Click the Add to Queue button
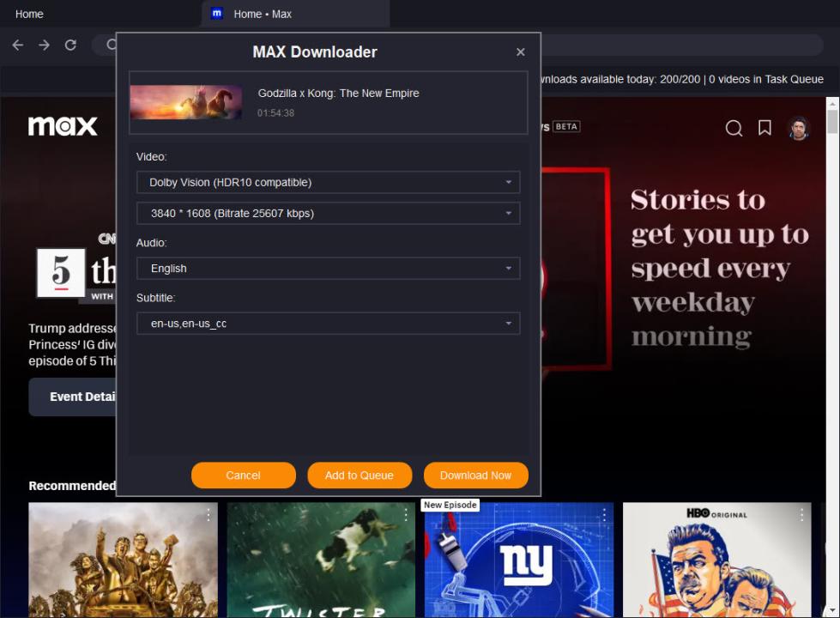840x618 pixels. click(360, 476)
